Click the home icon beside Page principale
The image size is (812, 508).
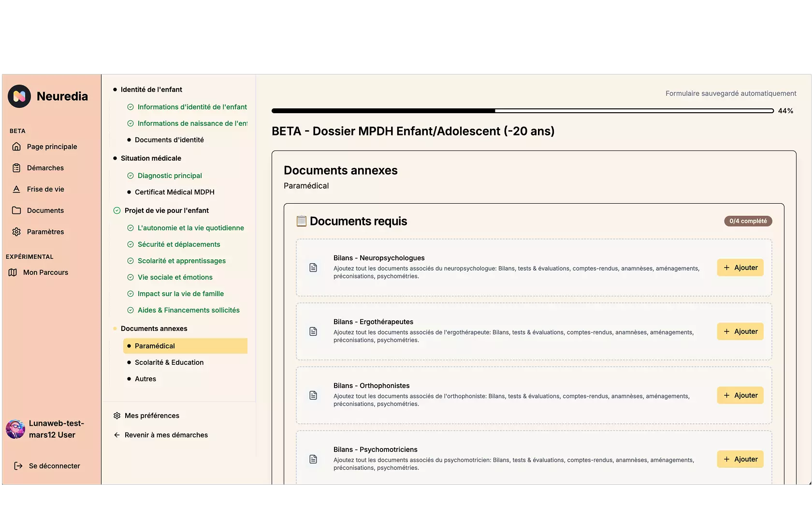click(x=16, y=147)
